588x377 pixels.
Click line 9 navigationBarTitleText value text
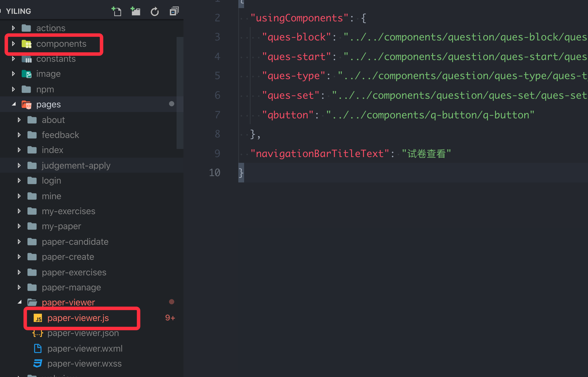(x=427, y=153)
